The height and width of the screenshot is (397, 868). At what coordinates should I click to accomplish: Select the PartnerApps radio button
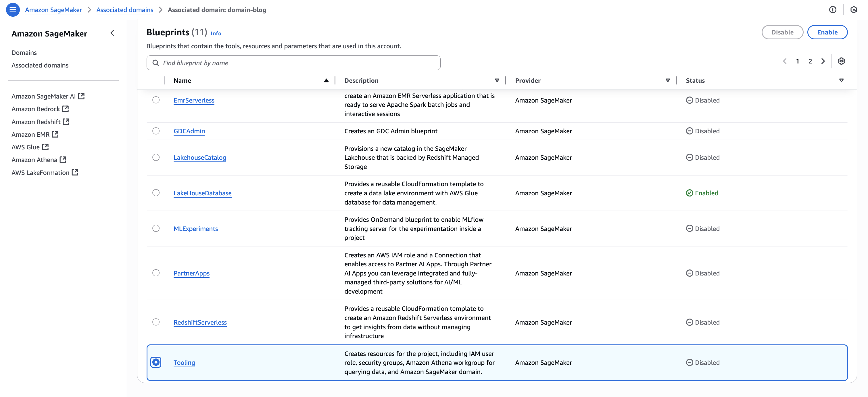click(156, 273)
